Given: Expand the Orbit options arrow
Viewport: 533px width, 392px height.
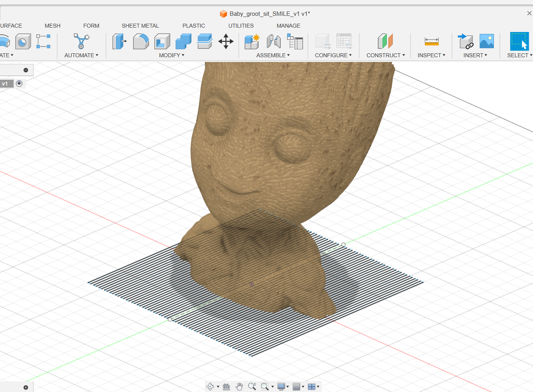Looking at the screenshot, I should point(218,387).
